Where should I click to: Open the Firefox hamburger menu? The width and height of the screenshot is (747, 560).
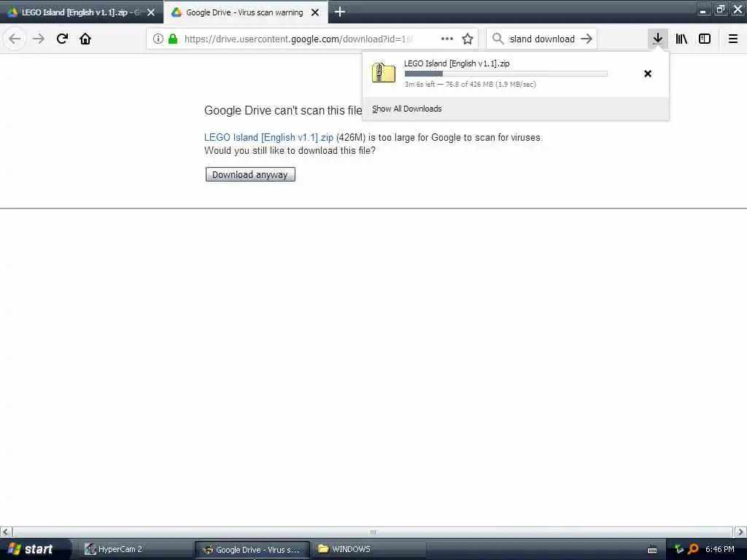click(733, 39)
